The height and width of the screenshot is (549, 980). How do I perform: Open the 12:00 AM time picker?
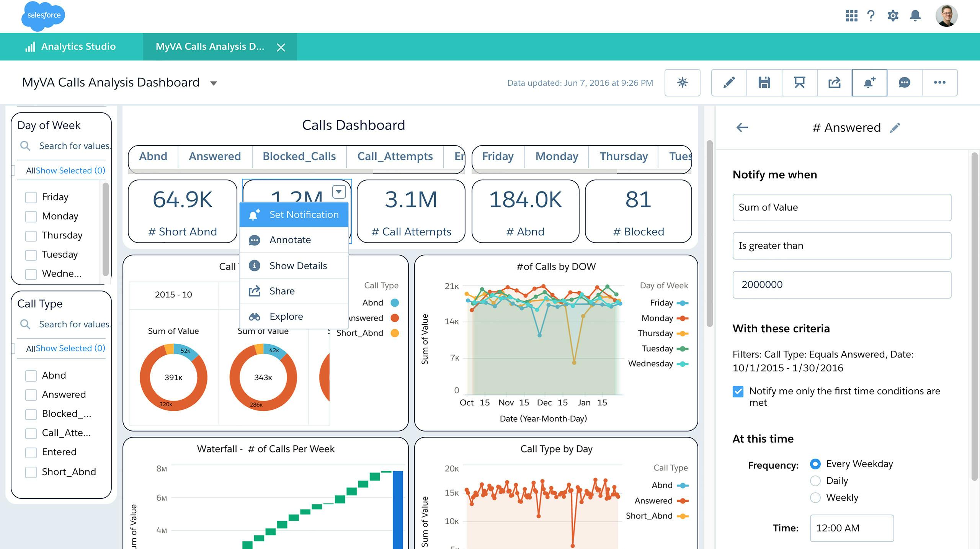(x=852, y=528)
